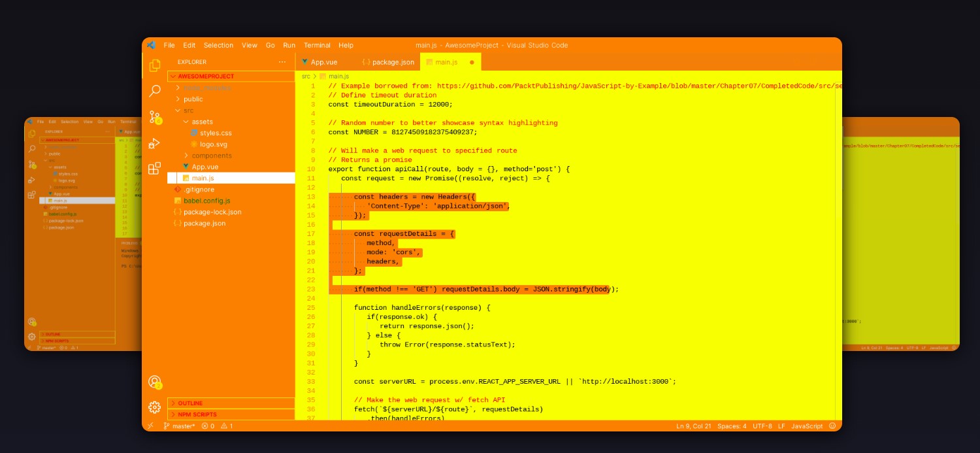Viewport: 980px width, 453px height.
Task: Change indentation via Spaces: 4
Action: pyautogui.click(x=732, y=426)
